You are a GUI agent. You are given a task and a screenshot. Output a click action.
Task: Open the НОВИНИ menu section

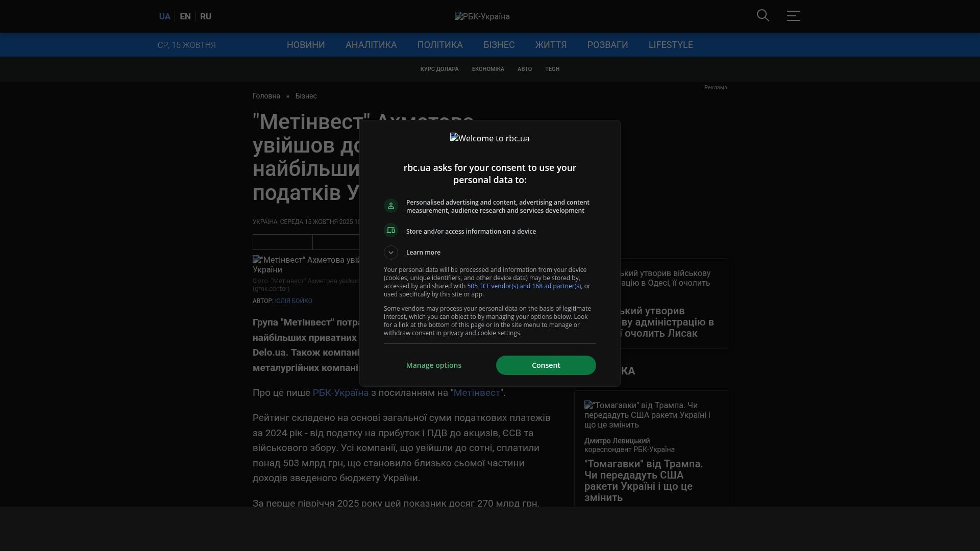[x=305, y=45]
